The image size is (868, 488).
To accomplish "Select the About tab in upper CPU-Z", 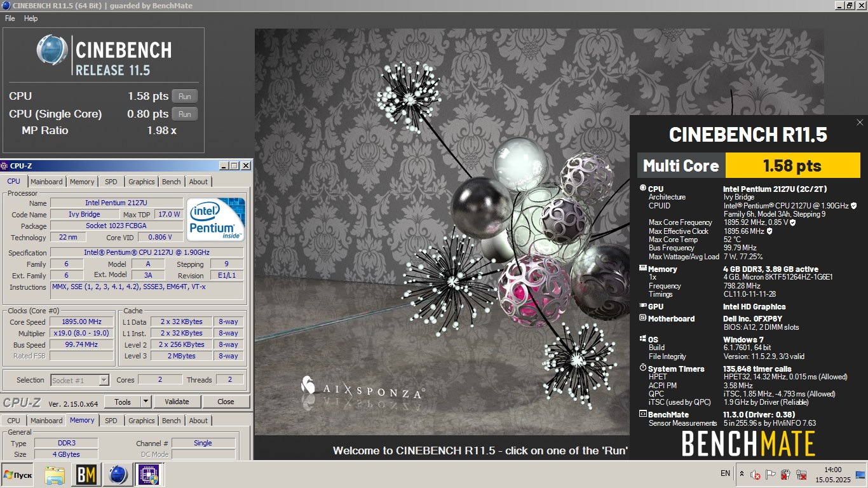I will pos(198,182).
